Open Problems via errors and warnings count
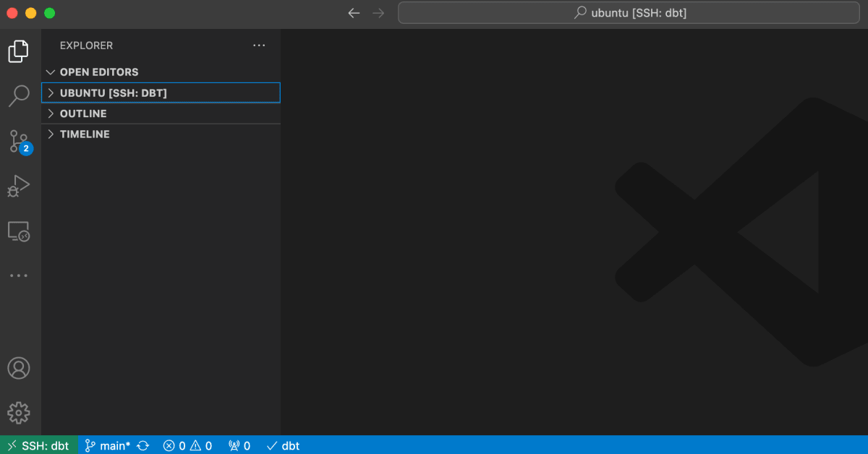This screenshot has width=868, height=454. click(x=187, y=445)
